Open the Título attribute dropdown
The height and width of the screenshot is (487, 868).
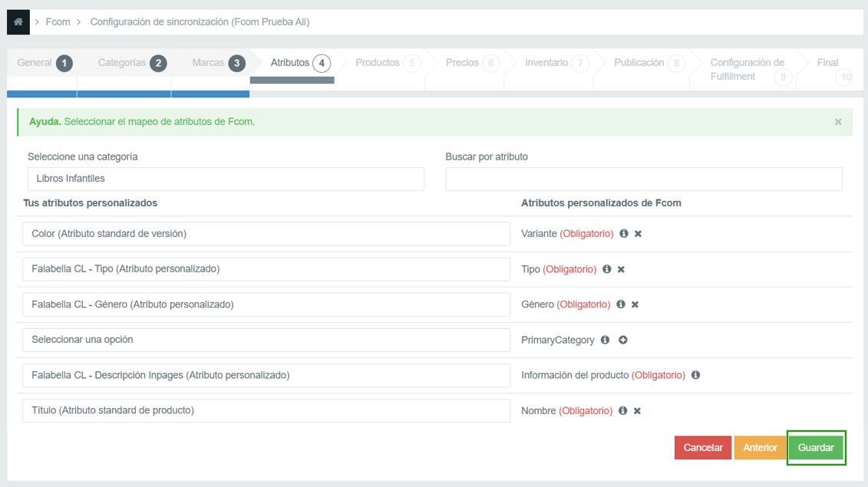266,410
